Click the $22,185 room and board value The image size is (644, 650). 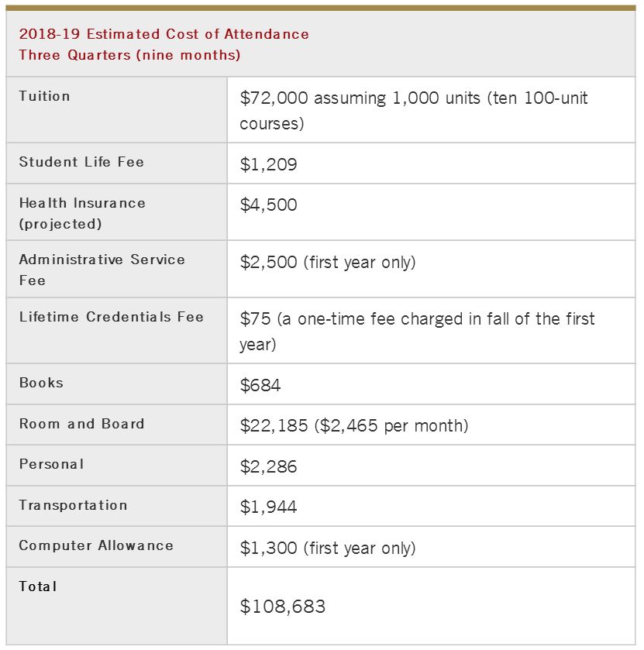[354, 425]
